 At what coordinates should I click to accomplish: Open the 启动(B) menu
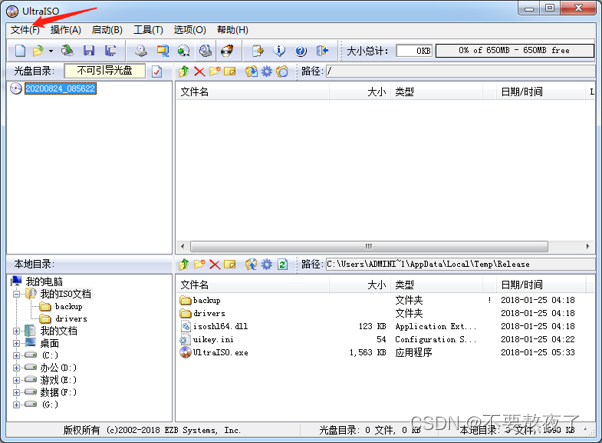[107, 30]
